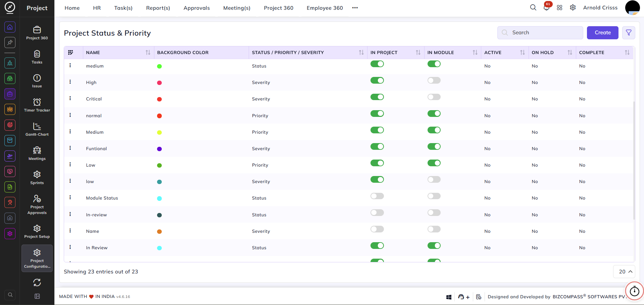The height and width of the screenshot is (305, 644).
Task: Open notifications bell with 61 badge
Action: click(546, 7)
